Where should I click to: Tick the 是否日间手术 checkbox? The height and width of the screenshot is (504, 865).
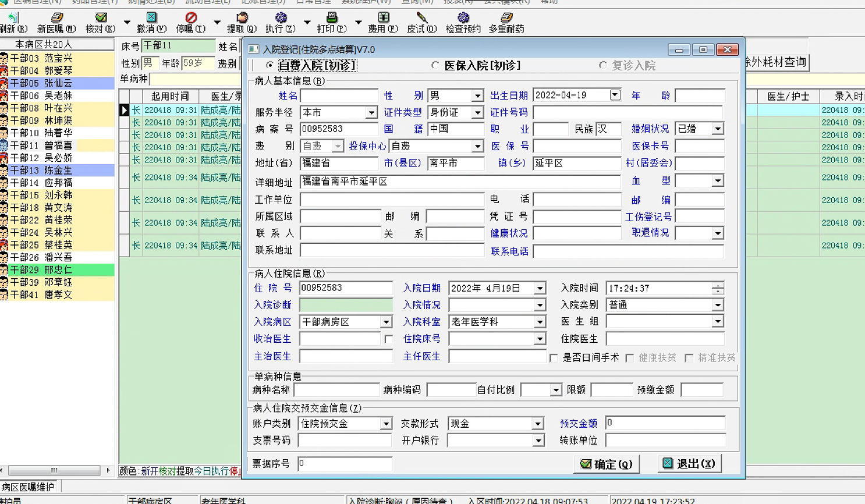tap(554, 358)
